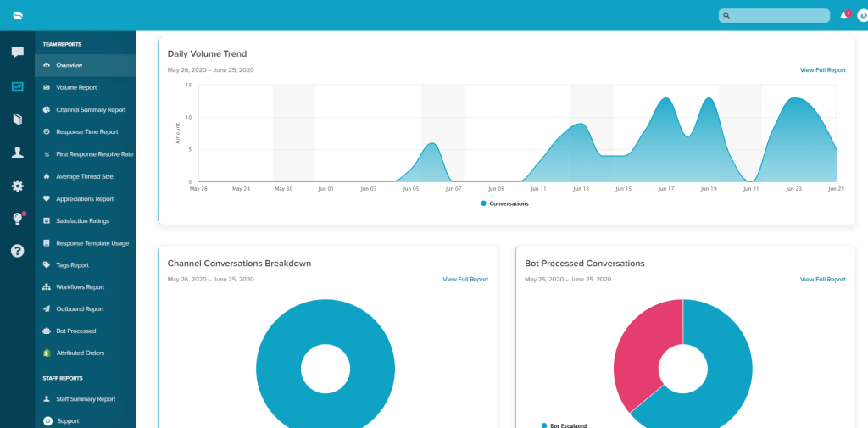Click the Overview gauge icon

(x=47, y=65)
